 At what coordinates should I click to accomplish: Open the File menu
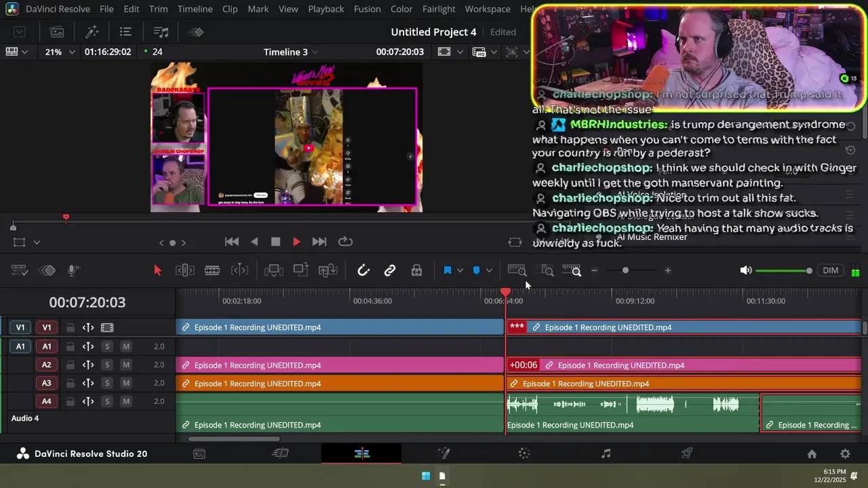(106, 9)
